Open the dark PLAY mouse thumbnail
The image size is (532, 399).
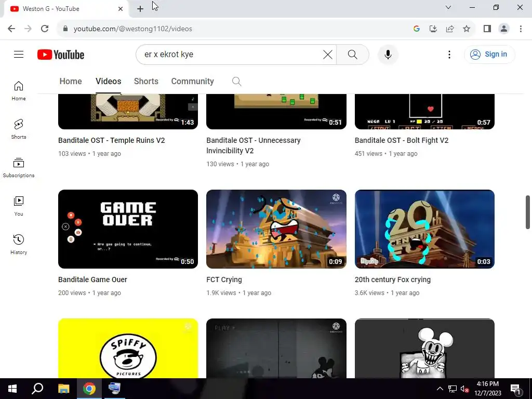pyautogui.click(x=276, y=349)
